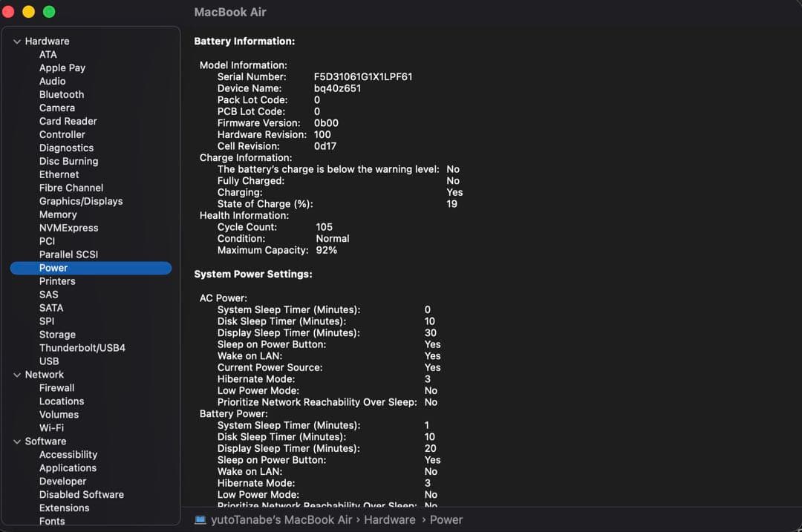
Task: Select Extensions under Software
Action: [65, 508]
